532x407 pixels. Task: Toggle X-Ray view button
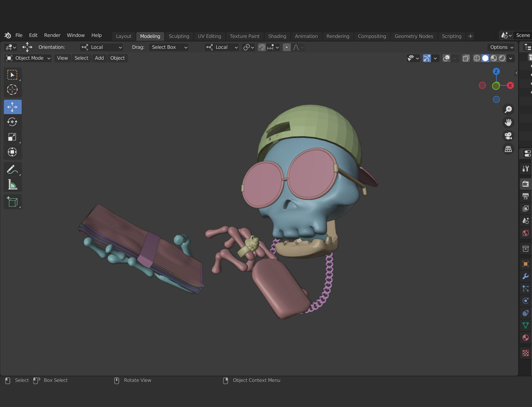466,58
